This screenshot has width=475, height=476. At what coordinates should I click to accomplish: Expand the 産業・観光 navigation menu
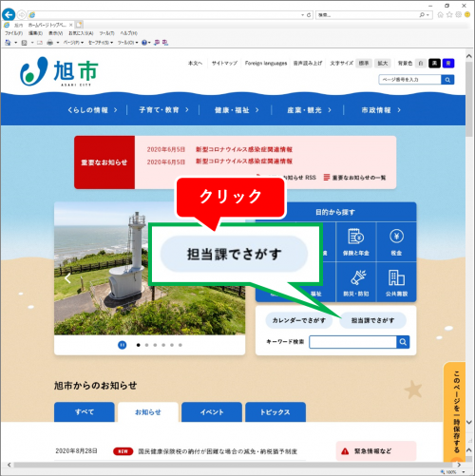tap(309, 110)
